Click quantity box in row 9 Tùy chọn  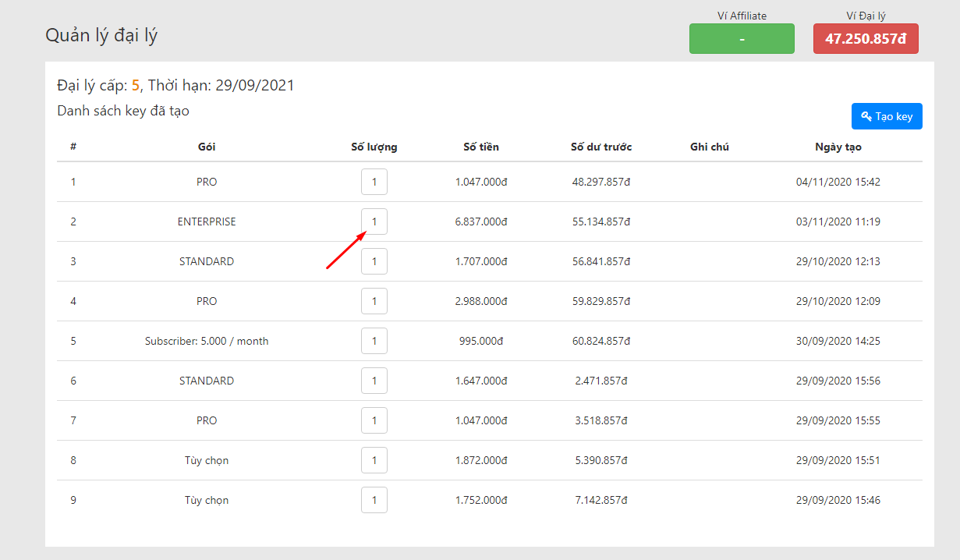tap(374, 500)
